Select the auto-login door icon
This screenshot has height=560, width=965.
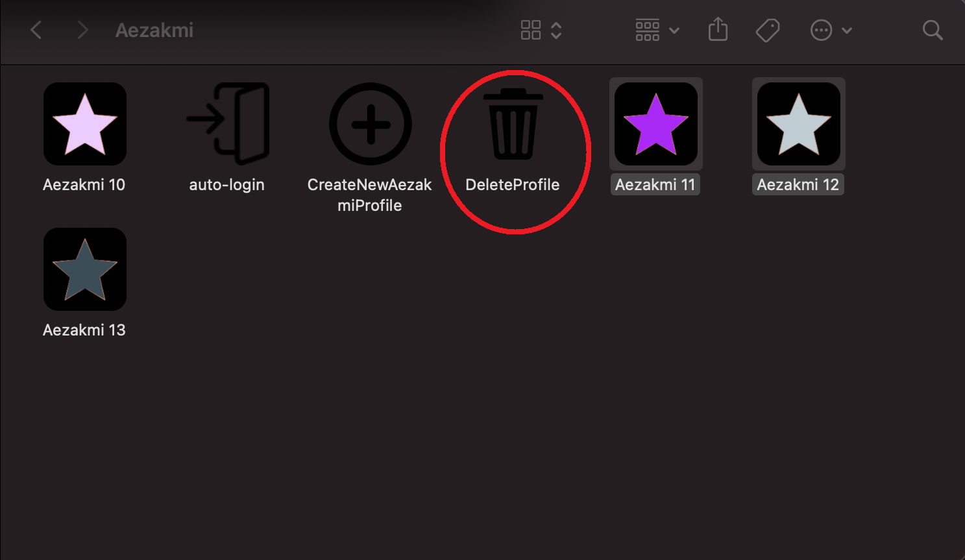[x=228, y=124]
